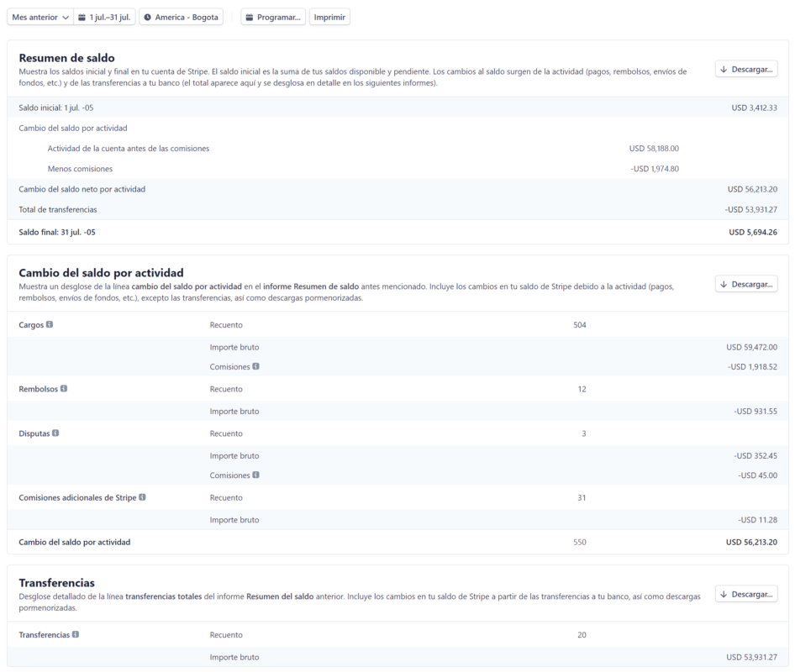Open the 1 jul.–31 jul. date range picker
This screenshot has height=672, width=795.
tap(105, 17)
